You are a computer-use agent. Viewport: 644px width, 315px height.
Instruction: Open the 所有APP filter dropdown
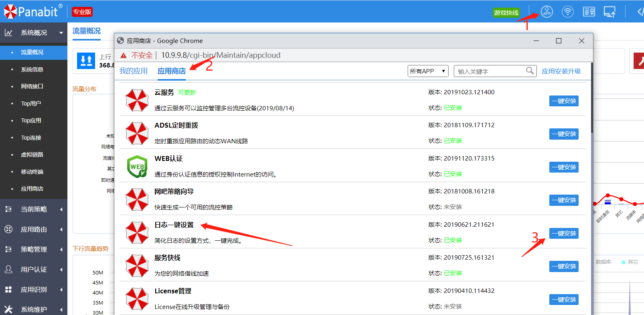click(428, 71)
